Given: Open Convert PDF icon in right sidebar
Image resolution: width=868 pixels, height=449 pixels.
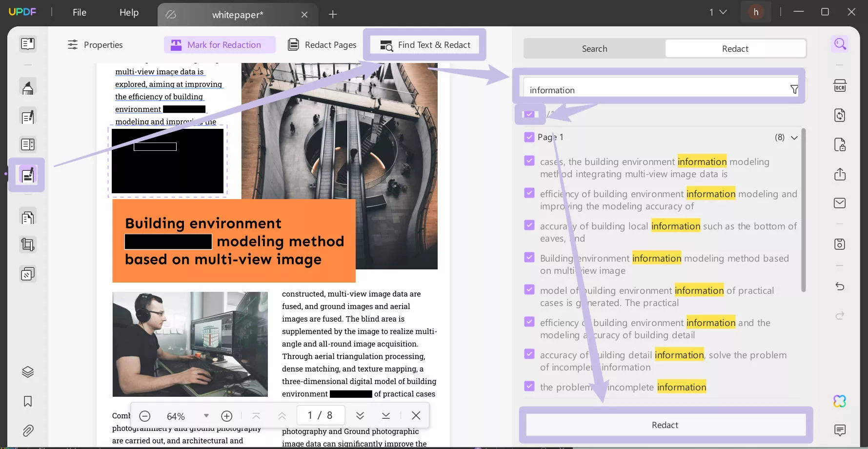Looking at the screenshot, I should coord(840,115).
